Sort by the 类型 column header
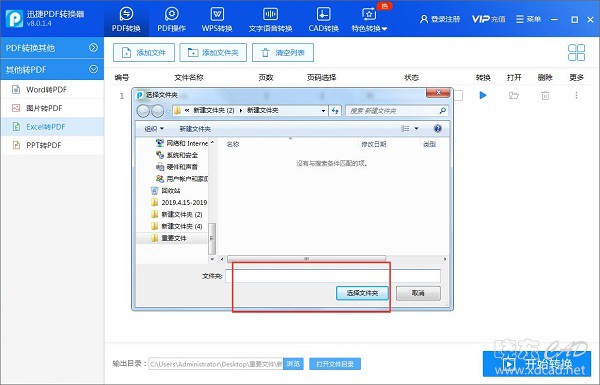 pyautogui.click(x=429, y=144)
